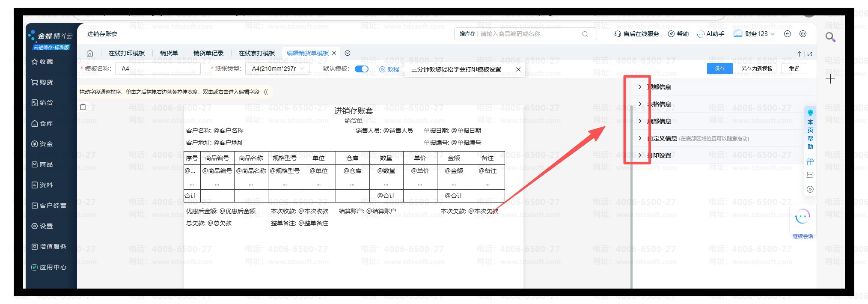Image resolution: width=868 pixels, height=304 pixels.
Task: Open the gift icon in right sidebar
Action: point(810,162)
